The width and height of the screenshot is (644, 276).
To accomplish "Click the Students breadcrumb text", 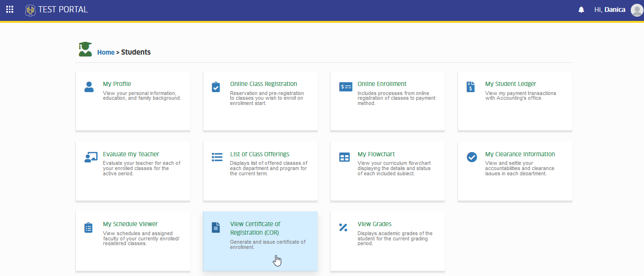I will [136, 52].
